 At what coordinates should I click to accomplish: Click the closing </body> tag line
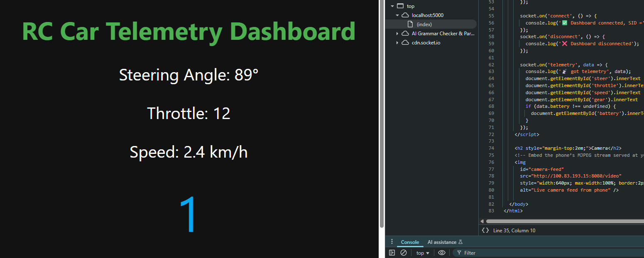[x=519, y=204]
